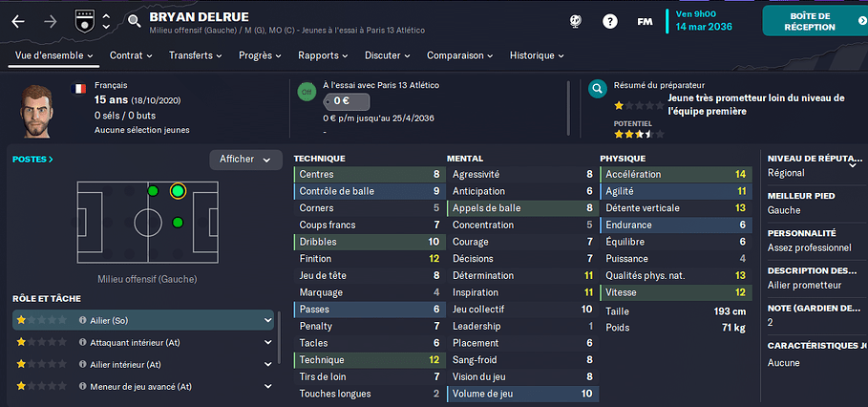Open the POSTES link
This screenshot has width=868, height=407.
(x=32, y=160)
